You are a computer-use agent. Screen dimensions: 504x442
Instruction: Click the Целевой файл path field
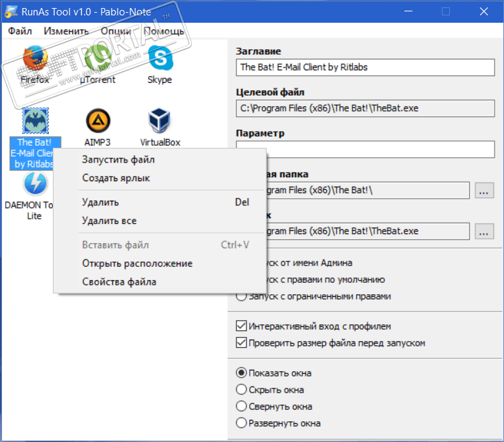365,108
